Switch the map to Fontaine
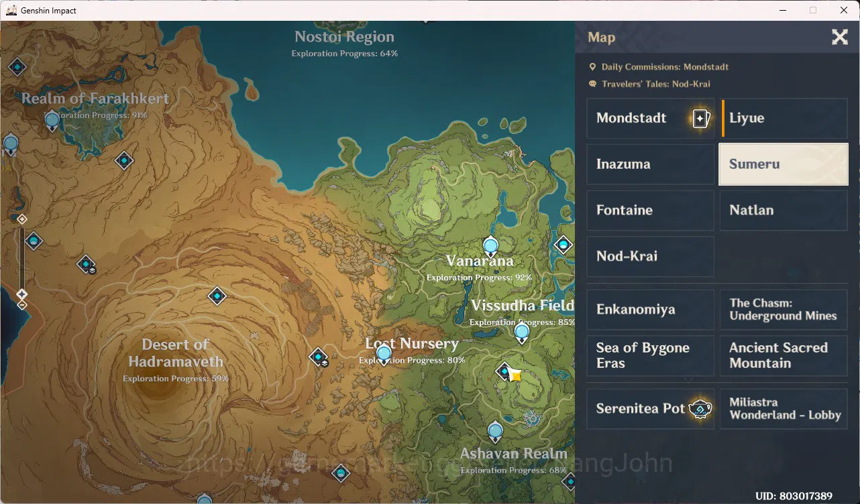 [x=650, y=210]
